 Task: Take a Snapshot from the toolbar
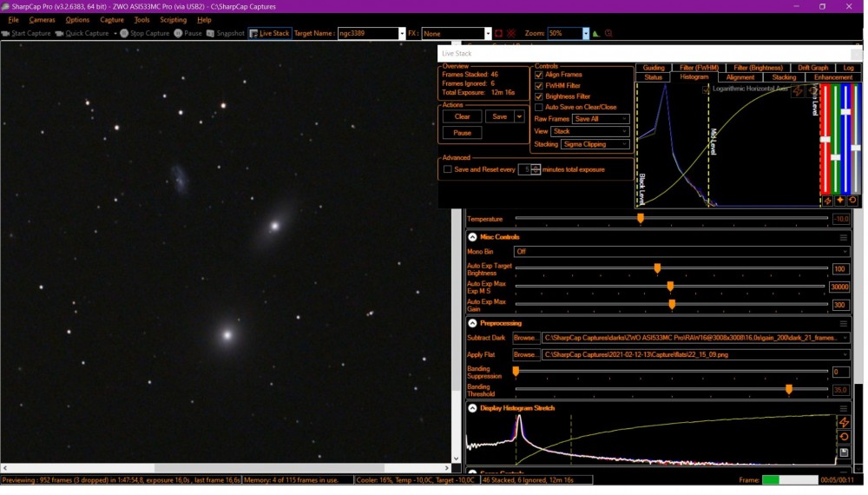[226, 33]
